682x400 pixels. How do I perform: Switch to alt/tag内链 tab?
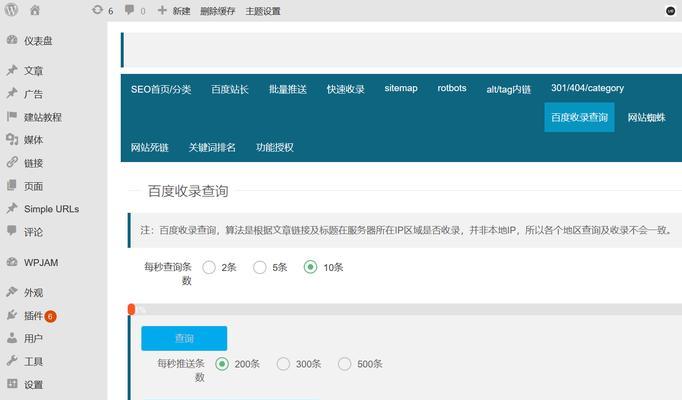(x=508, y=89)
